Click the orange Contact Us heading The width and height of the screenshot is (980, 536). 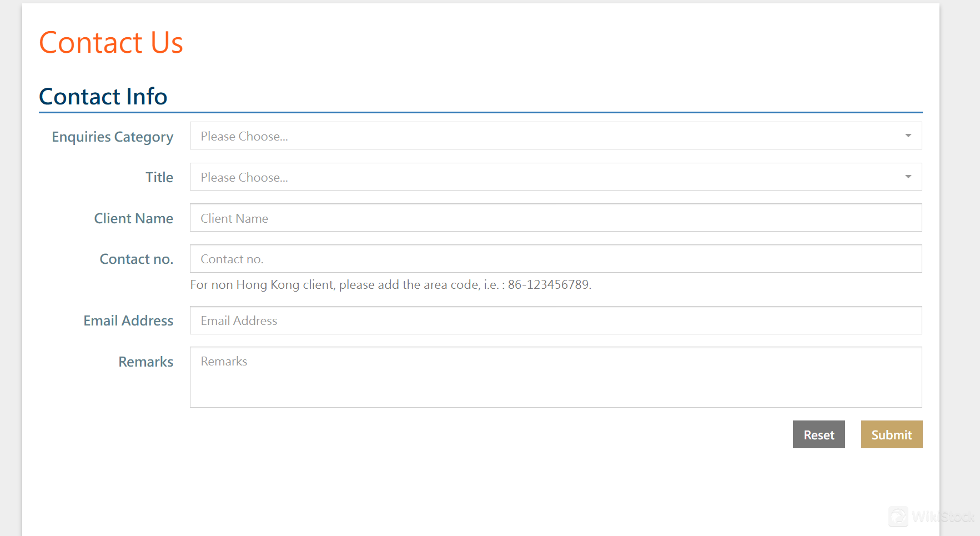(x=111, y=43)
